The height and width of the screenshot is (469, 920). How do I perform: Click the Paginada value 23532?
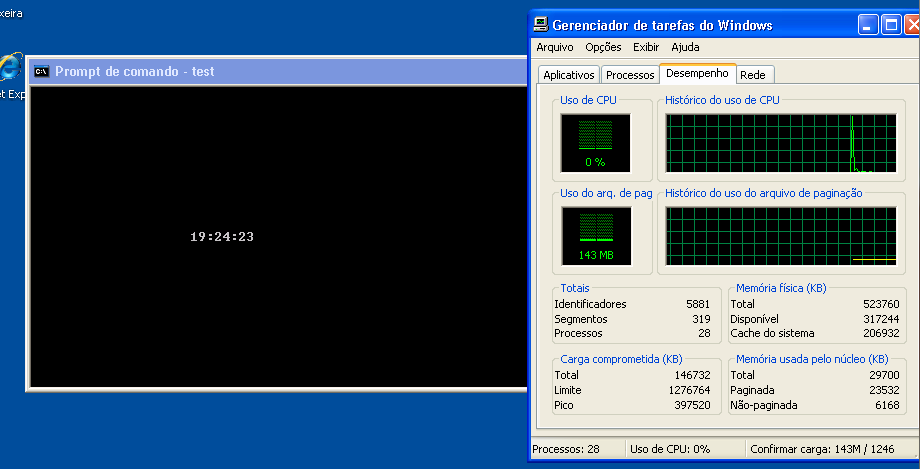pos(884,390)
